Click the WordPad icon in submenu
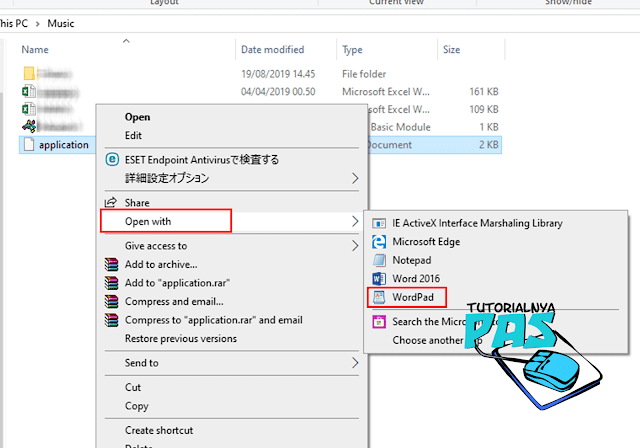The image size is (640, 448). pos(379,297)
